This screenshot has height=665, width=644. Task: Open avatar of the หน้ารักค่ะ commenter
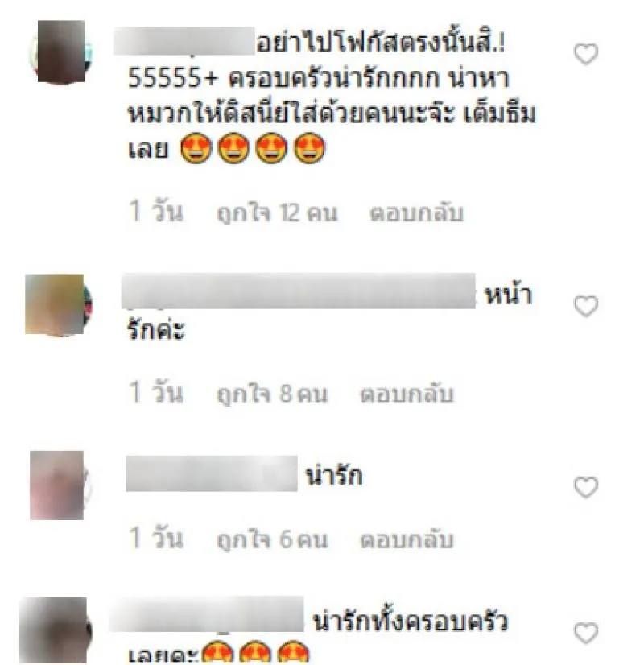coord(59,304)
